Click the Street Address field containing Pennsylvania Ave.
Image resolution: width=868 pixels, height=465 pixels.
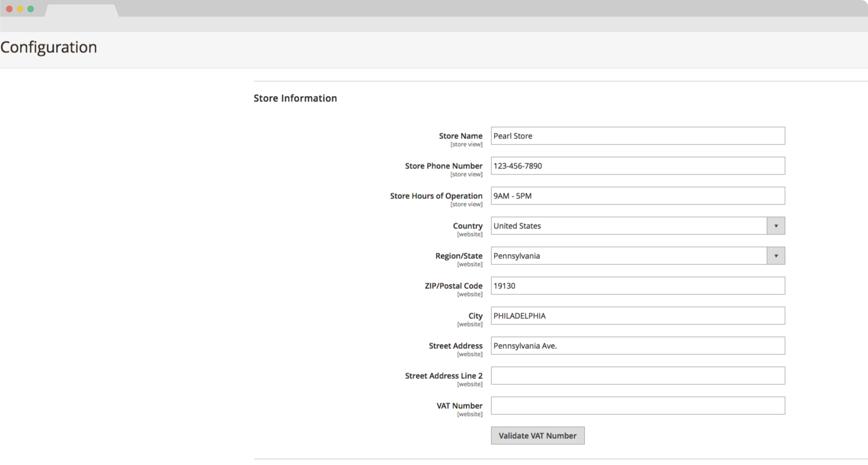638,346
